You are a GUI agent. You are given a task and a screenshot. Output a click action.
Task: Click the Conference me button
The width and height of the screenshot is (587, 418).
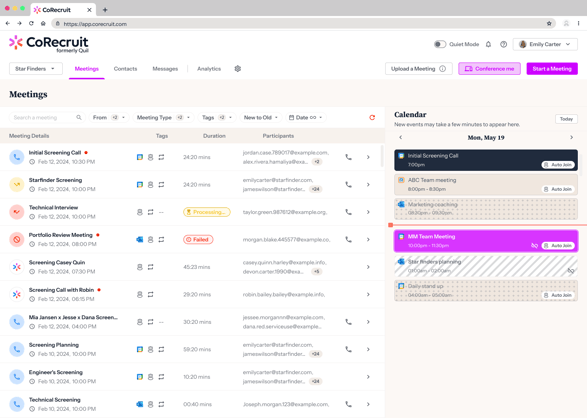(x=489, y=69)
